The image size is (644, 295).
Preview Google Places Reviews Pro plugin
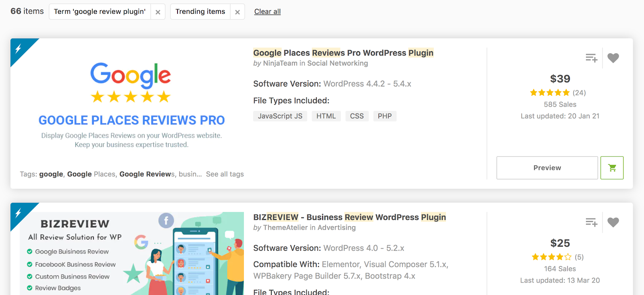point(547,168)
